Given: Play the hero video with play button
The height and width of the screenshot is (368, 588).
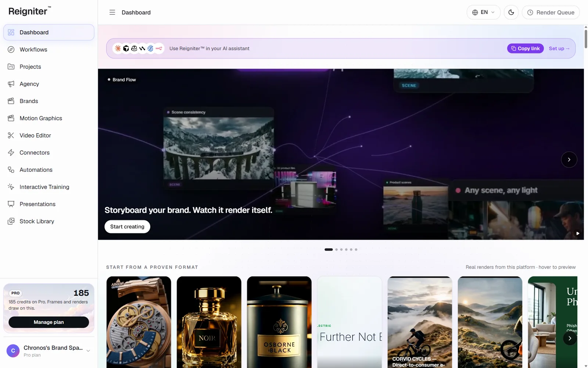Looking at the screenshot, I should click(578, 233).
